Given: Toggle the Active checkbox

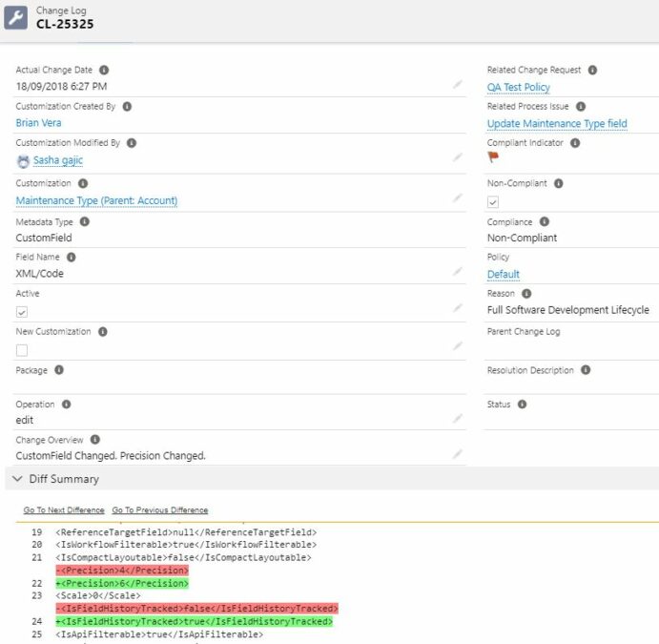Looking at the screenshot, I should (x=22, y=312).
